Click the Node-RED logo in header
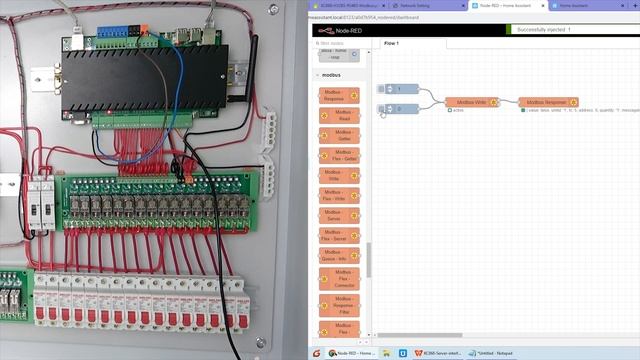This screenshot has height=360, width=640. coord(340,31)
